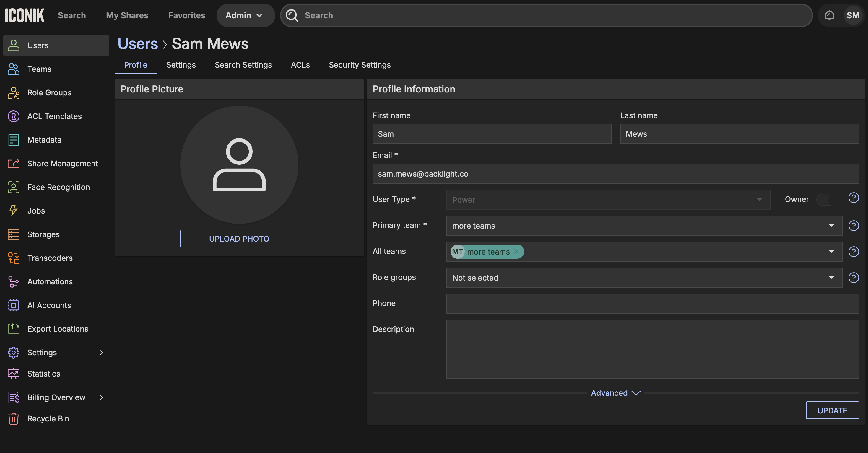Click the AI Accounts chip icon
Screen dimensions: 868x453
click(14, 305)
